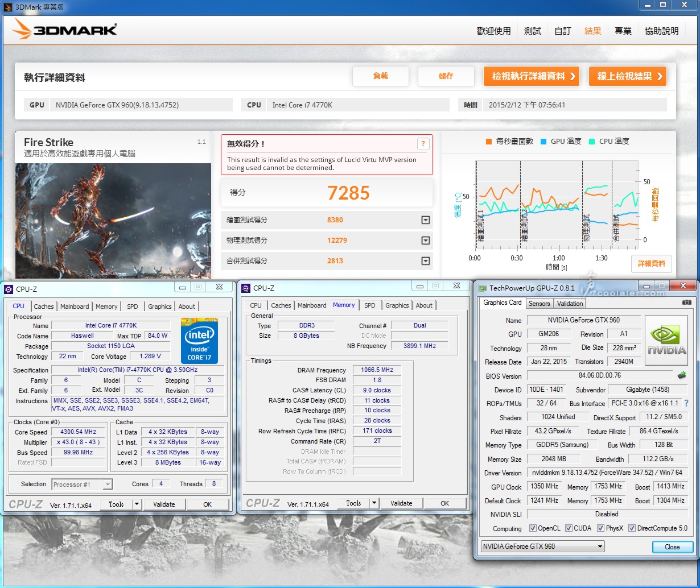Image resolution: width=700 pixels, height=588 pixels.
Task: Click the Fire Strike preview image
Action: click(x=113, y=221)
